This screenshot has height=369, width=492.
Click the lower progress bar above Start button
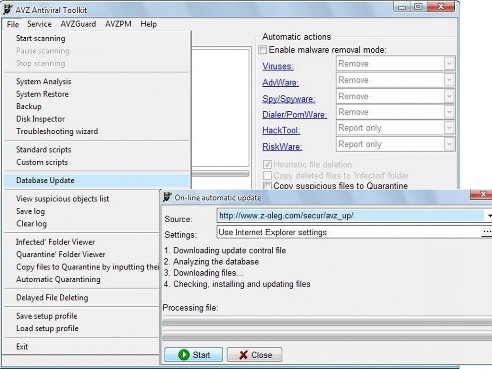point(327,337)
